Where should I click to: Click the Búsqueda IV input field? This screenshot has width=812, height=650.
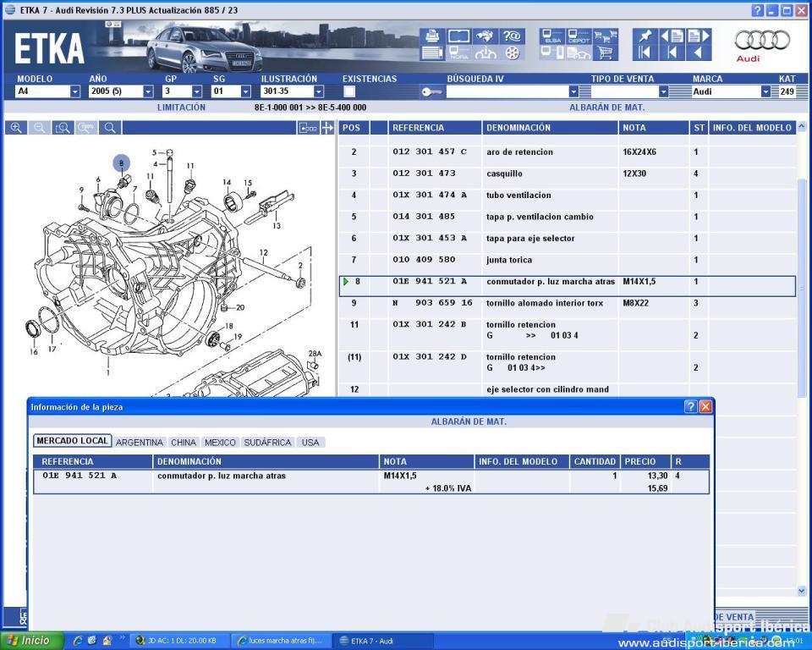(x=507, y=91)
